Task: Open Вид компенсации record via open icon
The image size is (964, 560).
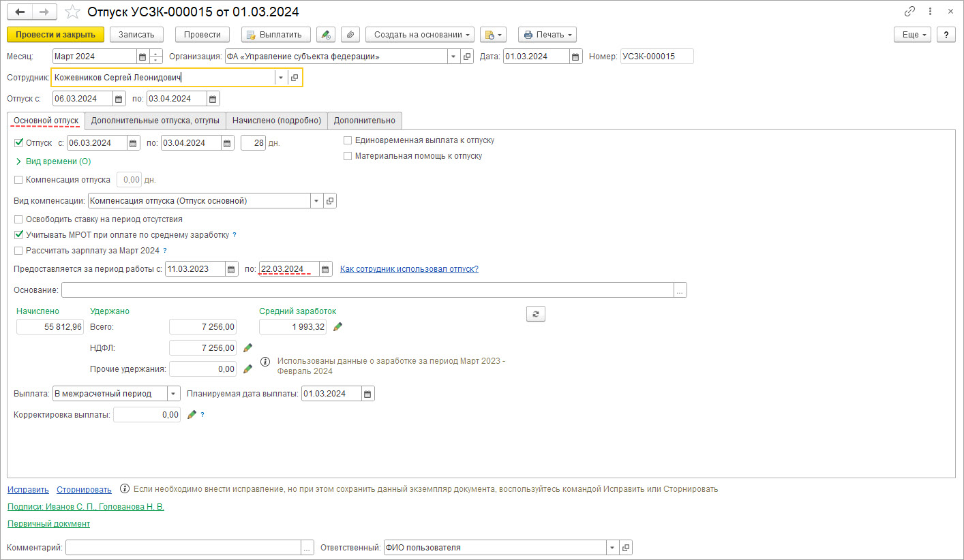Action: tap(331, 201)
